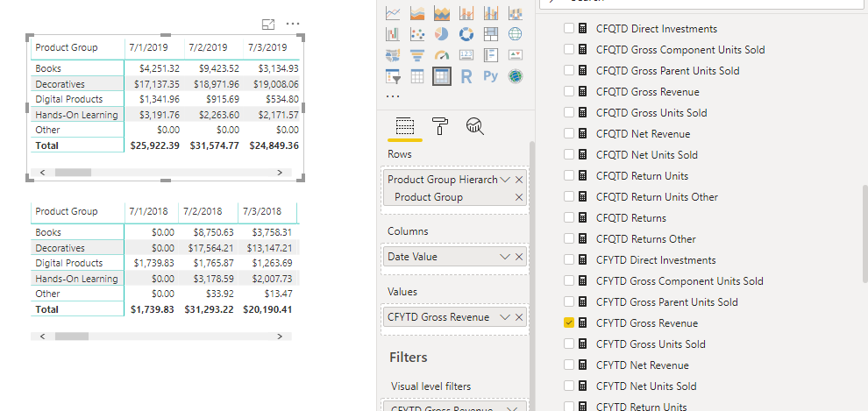Sort by the 7/1/2019 column header
Viewport: 868px width, 411px height.
(148, 47)
